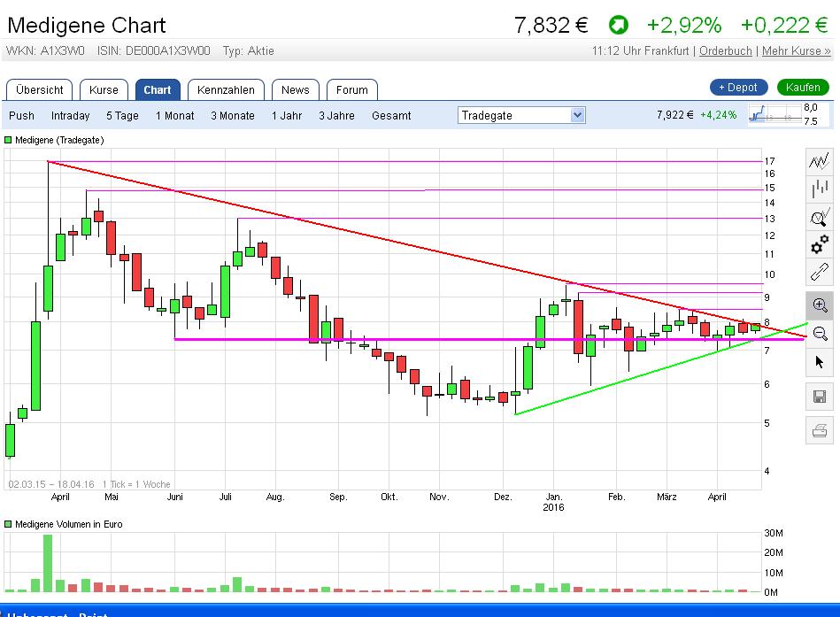Click the Mehr Kurse link
The image size is (840, 617).
796,50
